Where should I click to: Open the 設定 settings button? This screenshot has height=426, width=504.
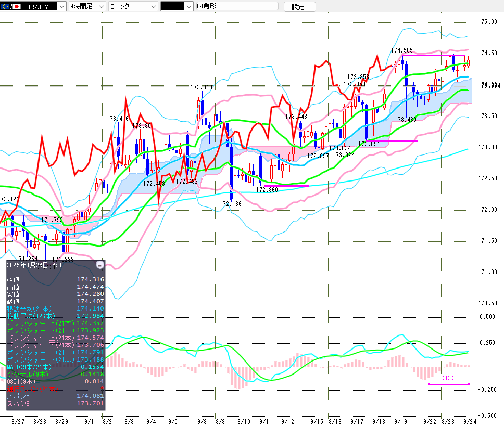tap(299, 7)
